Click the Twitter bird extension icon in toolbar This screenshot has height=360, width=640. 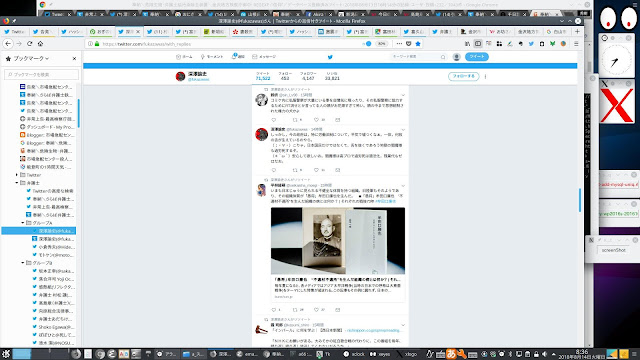point(531,44)
